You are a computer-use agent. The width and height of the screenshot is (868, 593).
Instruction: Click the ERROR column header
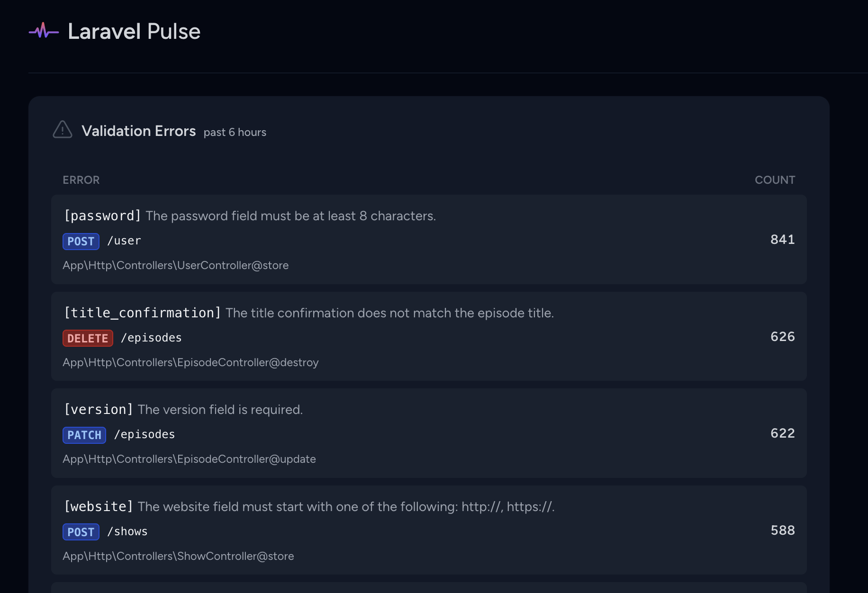(x=81, y=180)
